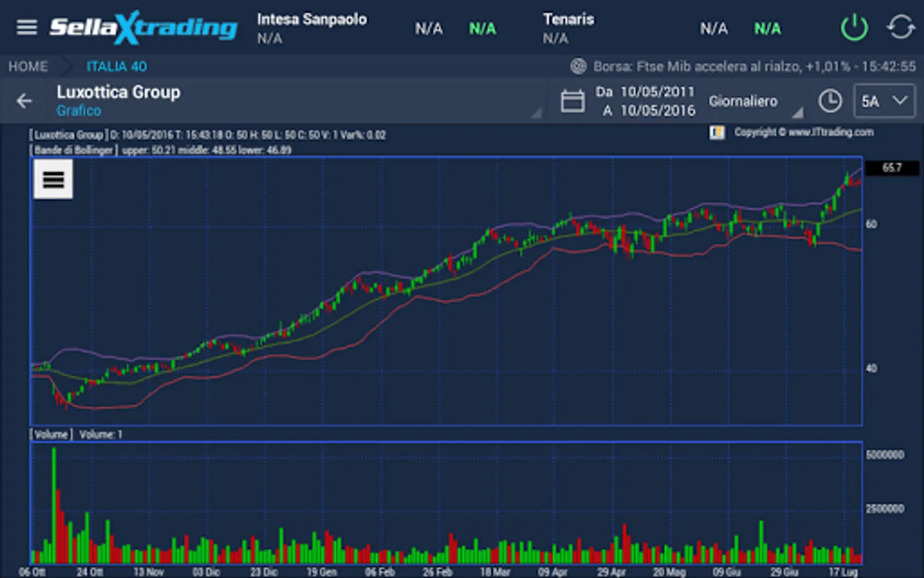This screenshot has width=924, height=578.
Task: Click the 40 price axis label
Action: (871, 369)
